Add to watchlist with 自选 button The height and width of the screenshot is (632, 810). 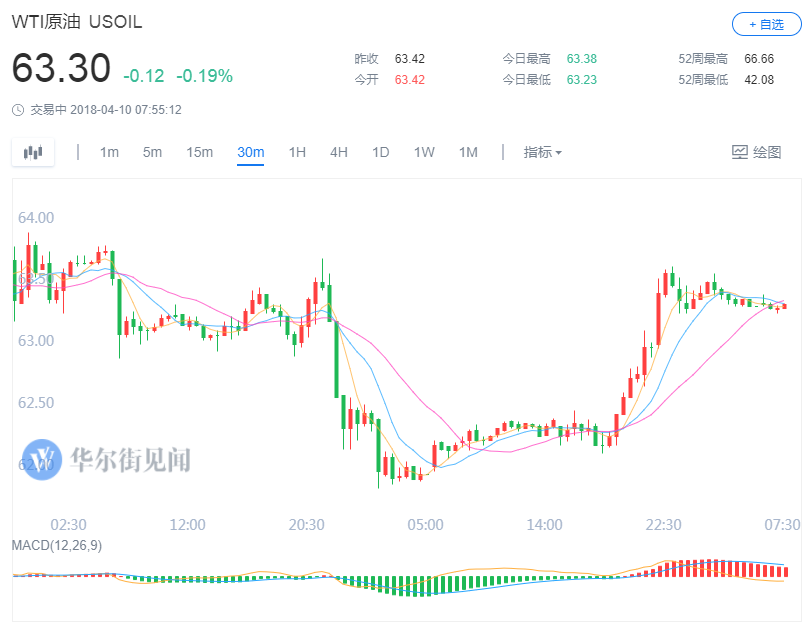point(765,24)
